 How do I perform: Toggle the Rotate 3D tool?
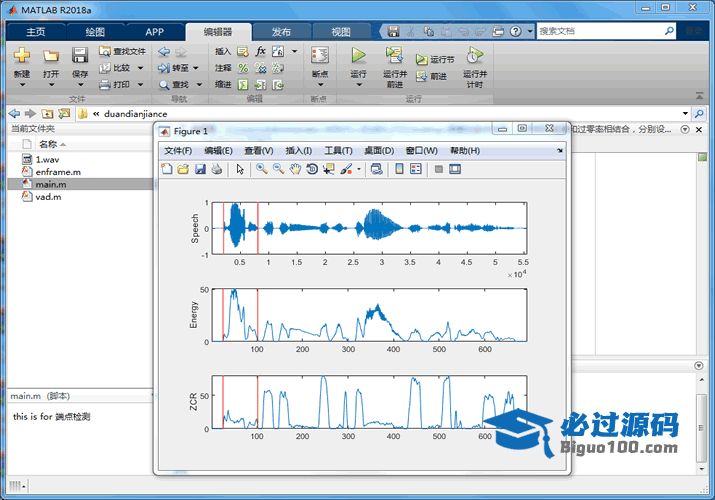click(312, 169)
